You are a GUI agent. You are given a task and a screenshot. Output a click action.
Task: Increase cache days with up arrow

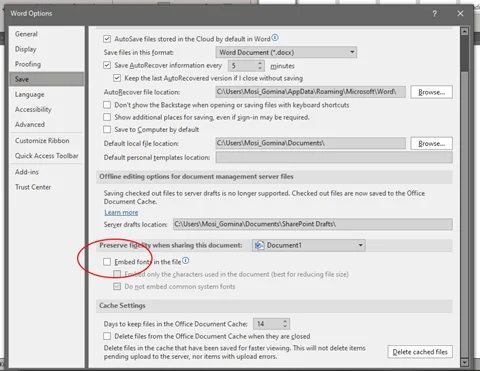[285, 321]
